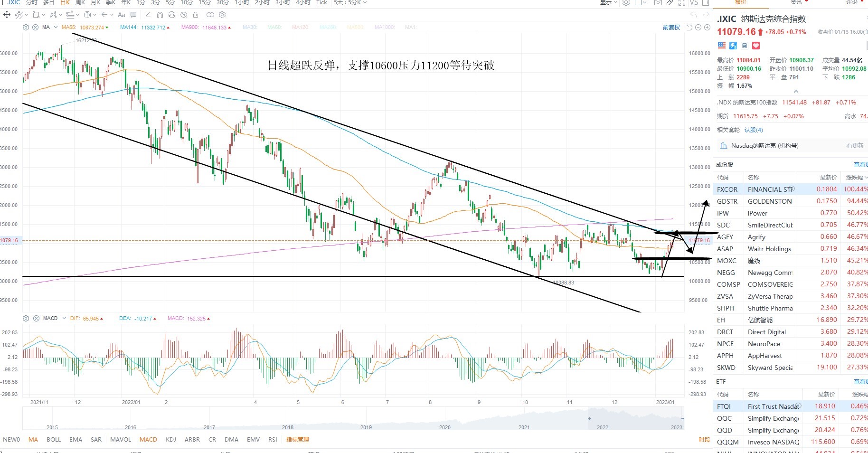Toggle hide-drawings eye icon in toolbar
This screenshot has width=868, height=453.
coord(183,15)
